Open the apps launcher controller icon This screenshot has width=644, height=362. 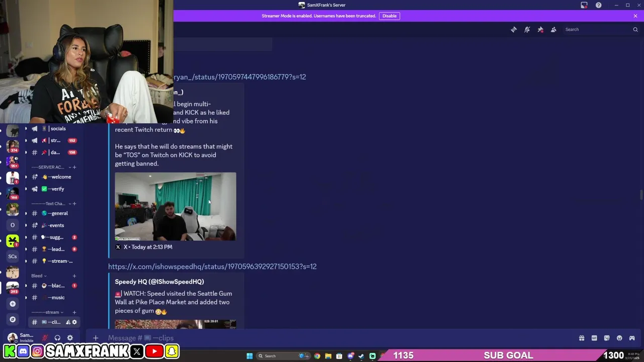coord(632,338)
